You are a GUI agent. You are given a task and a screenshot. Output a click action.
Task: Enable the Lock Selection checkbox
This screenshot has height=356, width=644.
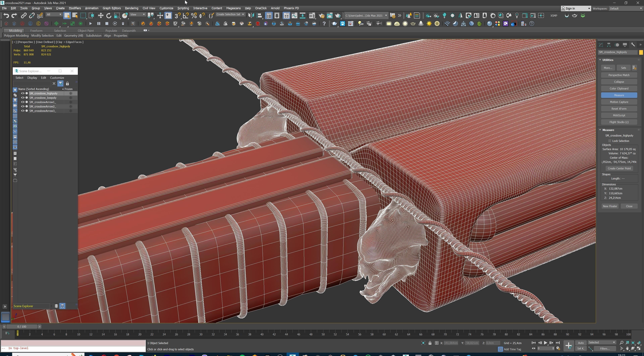[x=610, y=141]
